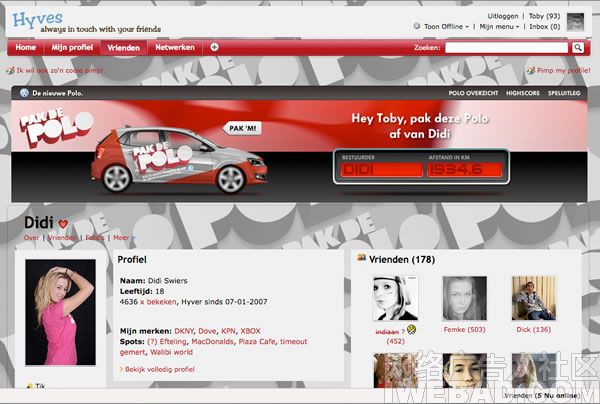Image resolution: width=600 pixels, height=404 pixels.
Task: Click the Pak de Polo logo
Action: point(56,128)
